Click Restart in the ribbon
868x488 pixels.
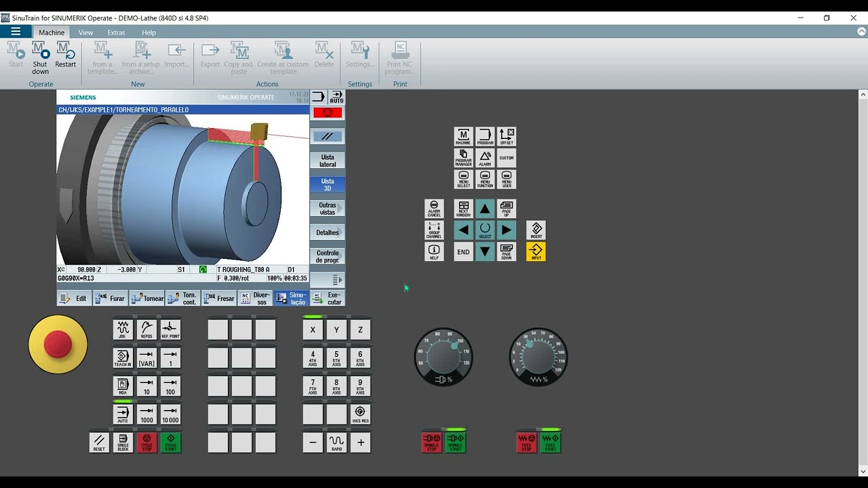66,55
